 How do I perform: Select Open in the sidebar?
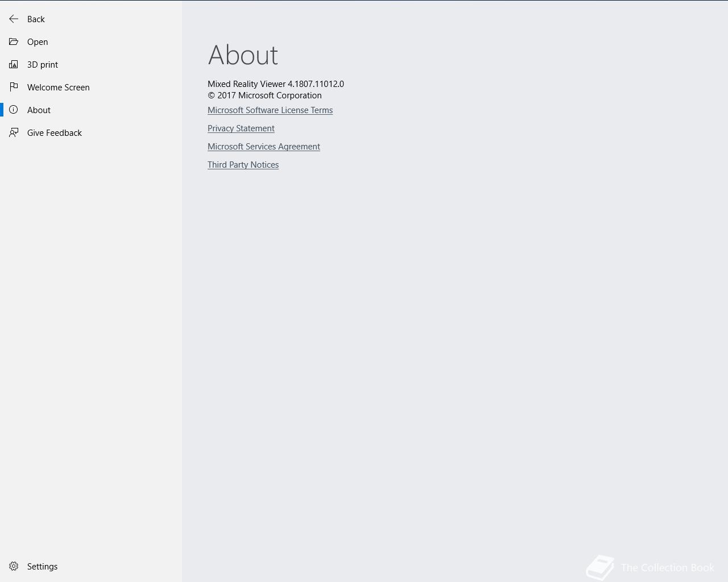pos(38,42)
